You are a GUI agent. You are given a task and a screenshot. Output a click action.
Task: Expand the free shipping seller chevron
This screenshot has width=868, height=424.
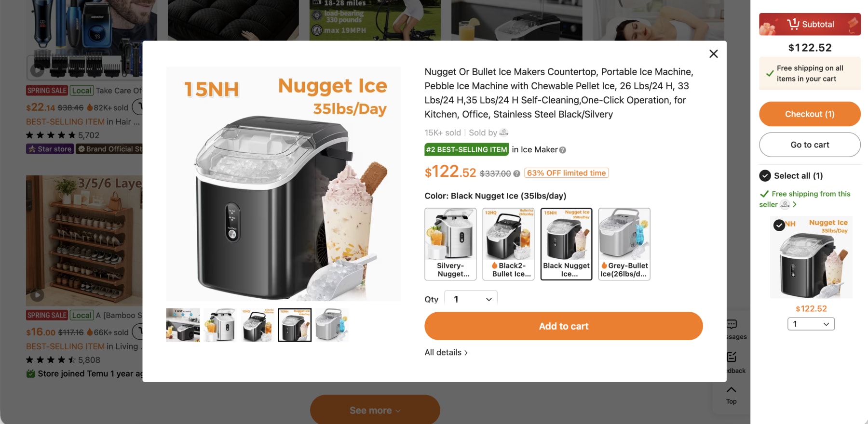click(794, 204)
